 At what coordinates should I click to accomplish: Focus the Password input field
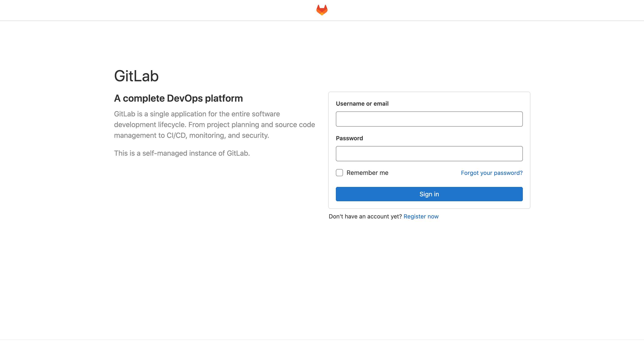429,153
